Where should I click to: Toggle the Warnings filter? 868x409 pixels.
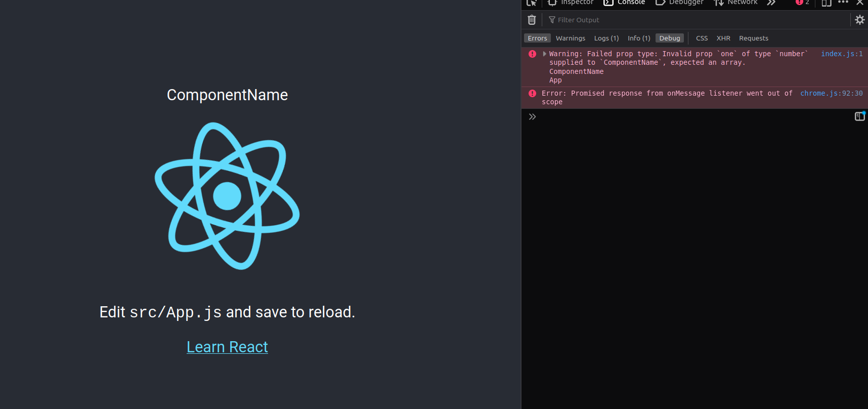click(x=571, y=38)
